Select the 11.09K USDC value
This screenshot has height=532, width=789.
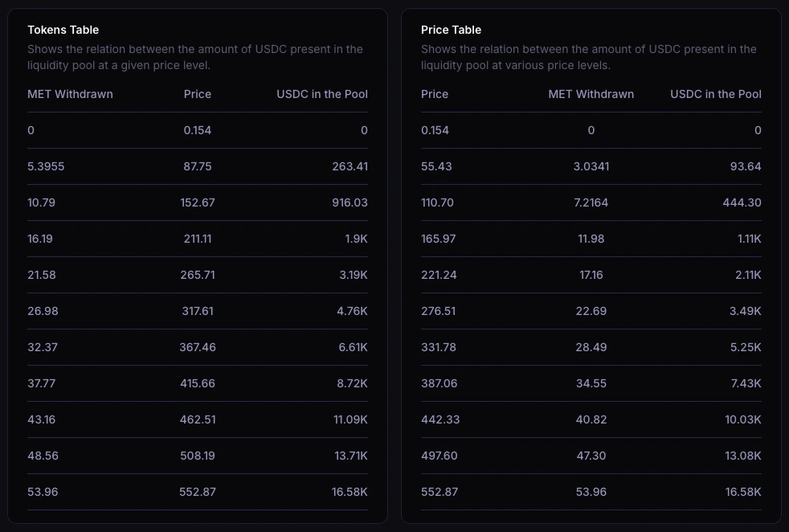[x=350, y=420]
